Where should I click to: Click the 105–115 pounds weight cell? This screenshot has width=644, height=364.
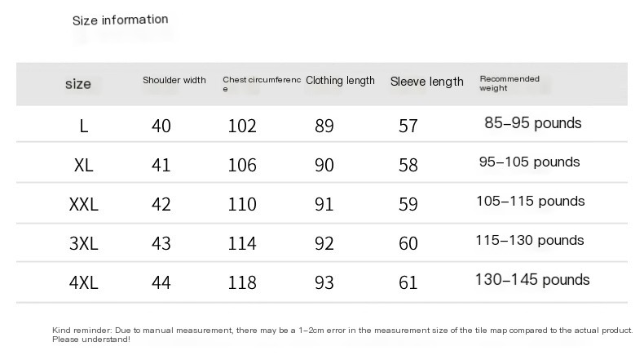pos(530,201)
